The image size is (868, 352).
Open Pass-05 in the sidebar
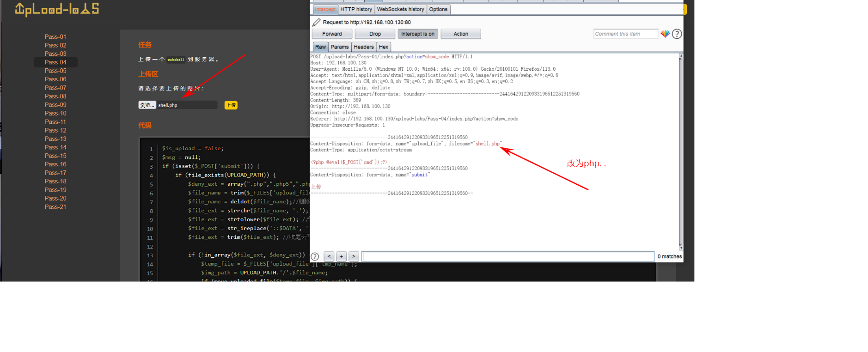click(x=55, y=71)
